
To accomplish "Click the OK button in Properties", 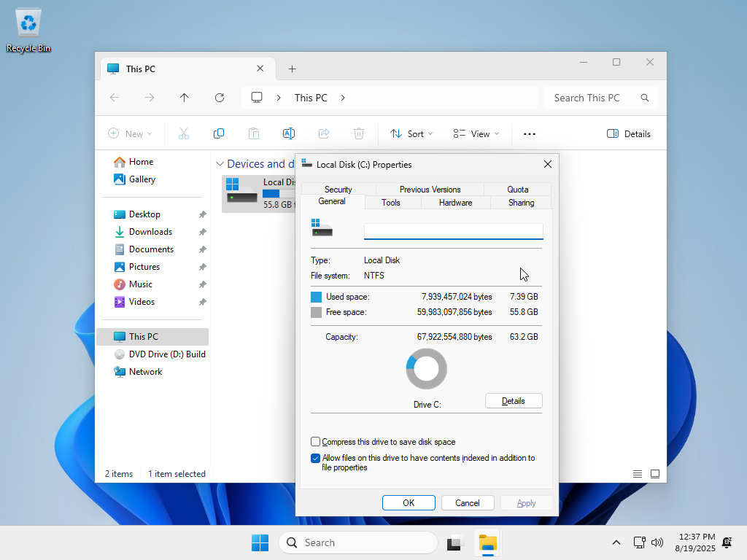I will coord(409,503).
